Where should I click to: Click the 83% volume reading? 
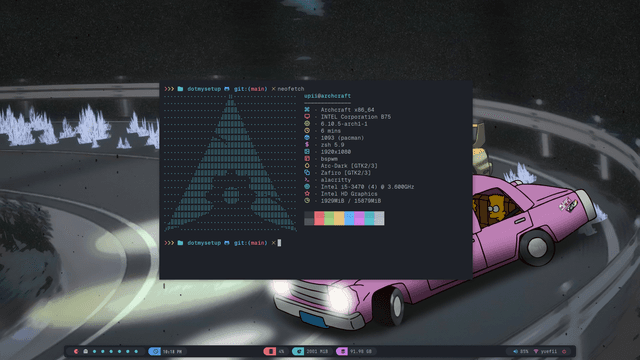pyautogui.click(x=524, y=351)
